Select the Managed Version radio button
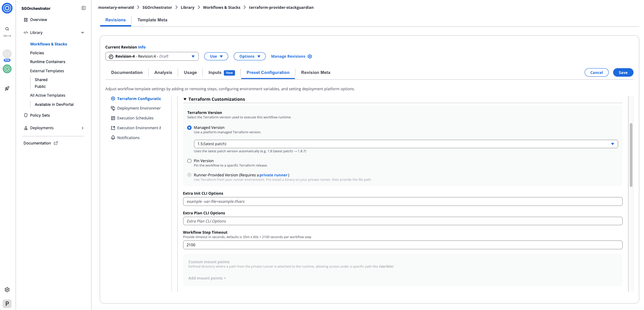 189,128
